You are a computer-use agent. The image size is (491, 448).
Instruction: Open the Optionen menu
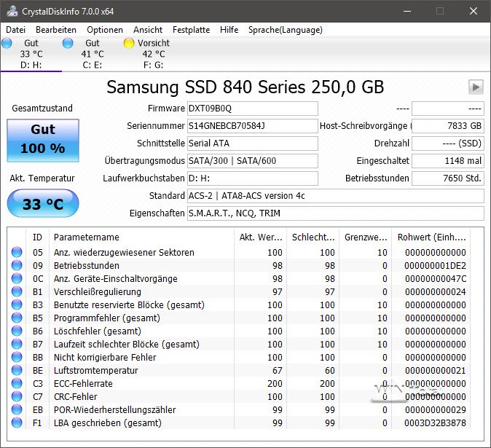pos(105,30)
